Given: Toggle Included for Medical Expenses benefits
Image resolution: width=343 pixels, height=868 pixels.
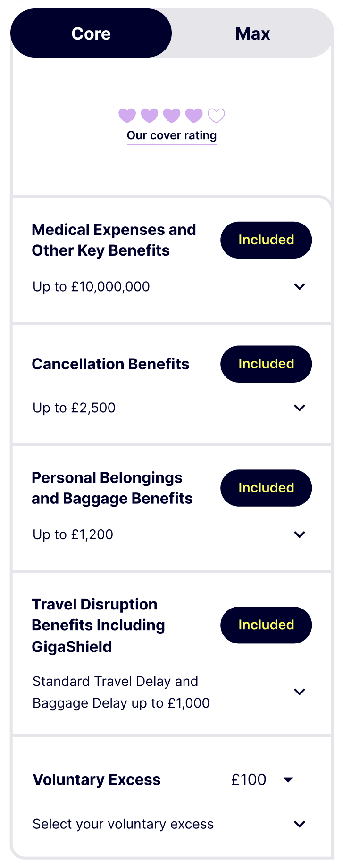Looking at the screenshot, I should coord(266,240).
